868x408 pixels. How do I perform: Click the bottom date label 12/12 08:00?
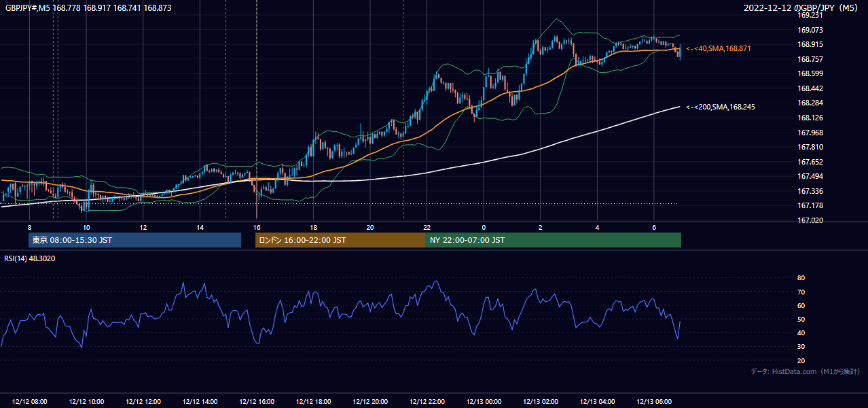click(x=29, y=402)
